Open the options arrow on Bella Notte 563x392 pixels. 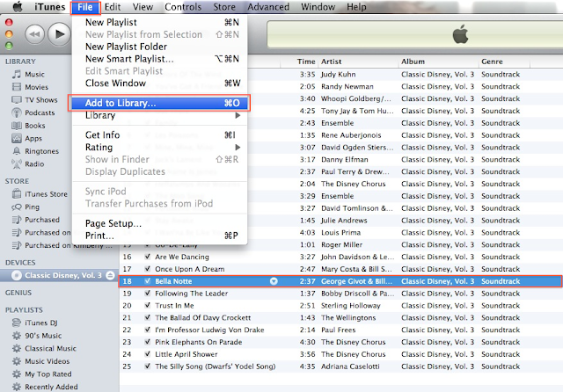(x=274, y=281)
